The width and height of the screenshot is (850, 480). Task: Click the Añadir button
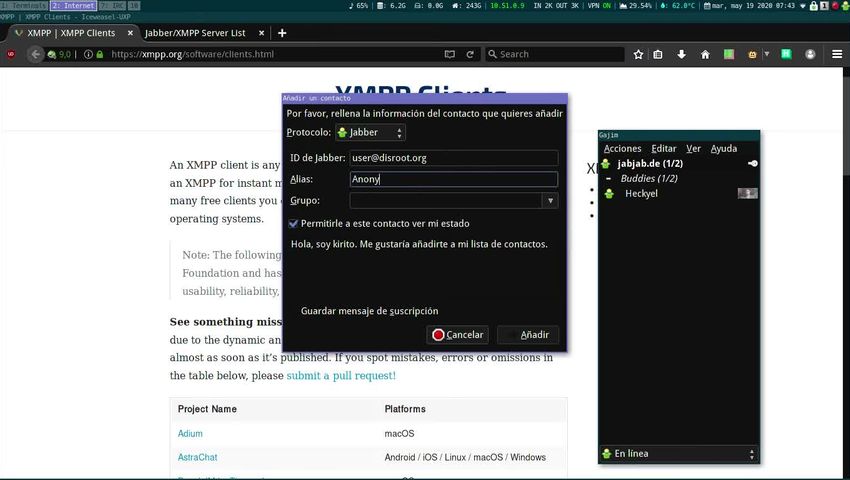[528, 335]
